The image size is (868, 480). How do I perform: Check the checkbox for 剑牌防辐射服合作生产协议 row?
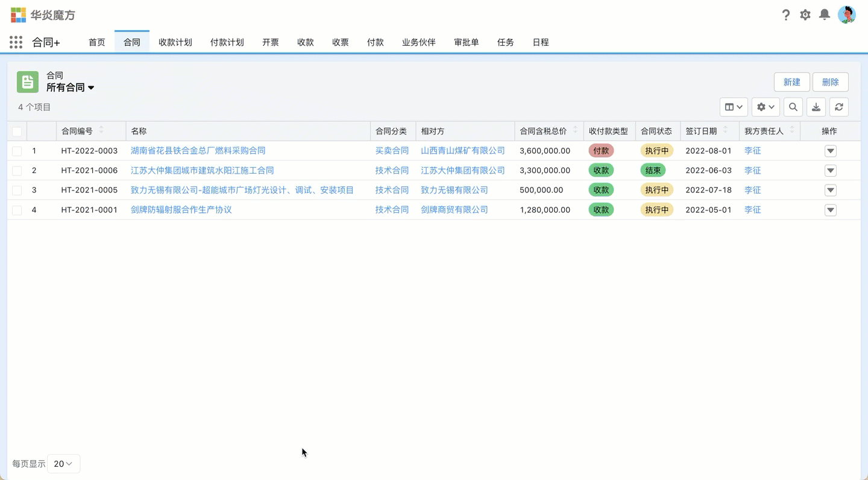pos(16,209)
